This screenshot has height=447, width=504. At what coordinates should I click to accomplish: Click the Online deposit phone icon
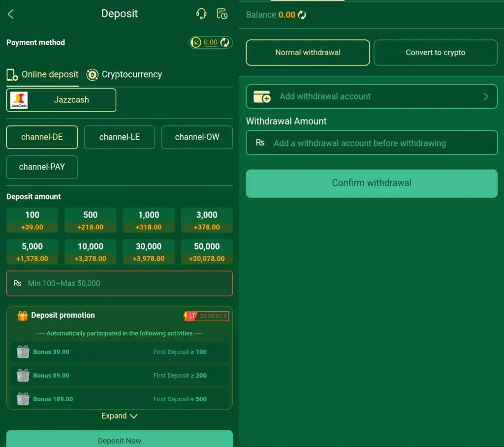[x=12, y=75]
